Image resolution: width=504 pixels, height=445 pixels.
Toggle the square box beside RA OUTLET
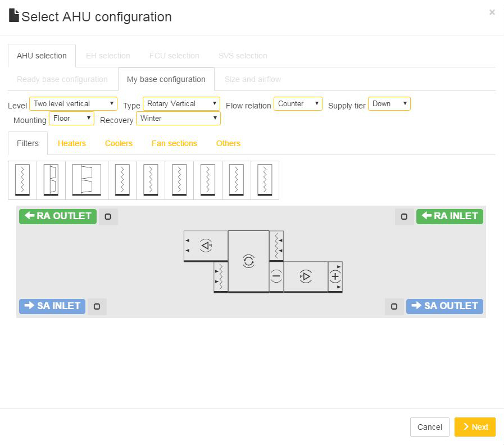(108, 217)
